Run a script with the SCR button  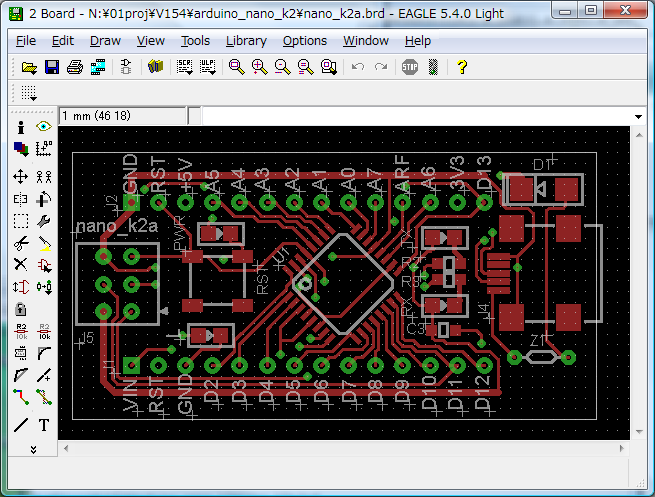point(185,67)
